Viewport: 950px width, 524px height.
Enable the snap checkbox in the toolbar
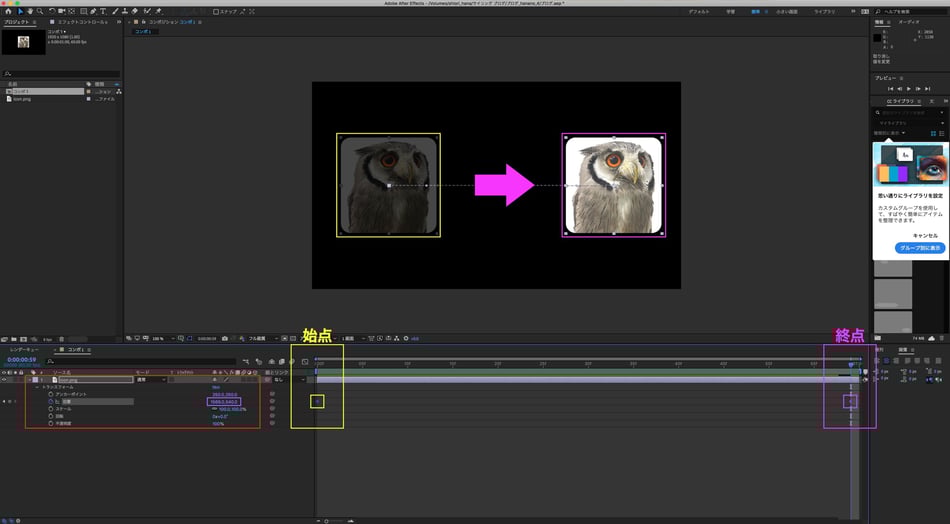click(x=218, y=12)
